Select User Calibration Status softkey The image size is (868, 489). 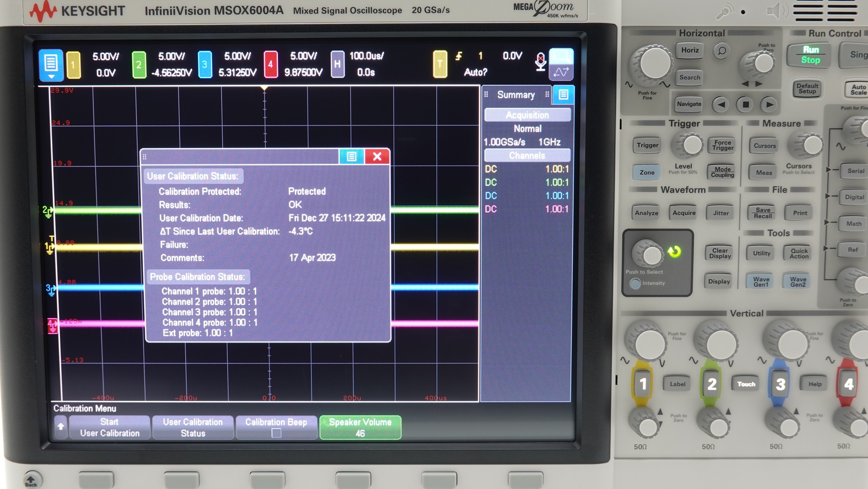pos(193,427)
